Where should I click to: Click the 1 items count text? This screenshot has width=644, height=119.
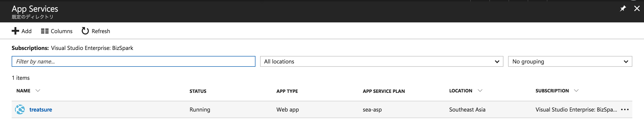click(21, 78)
